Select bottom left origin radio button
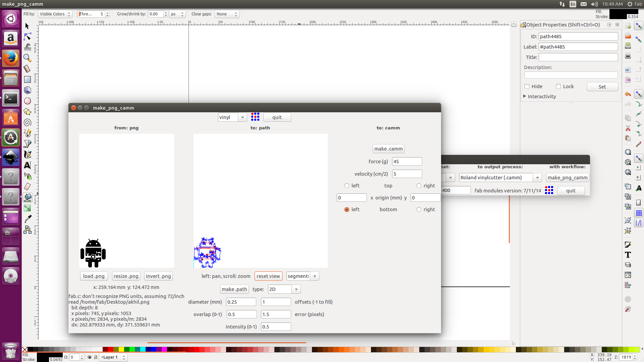Image resolution: width=644 pixels, height=362 pixels. pos(347,209)
